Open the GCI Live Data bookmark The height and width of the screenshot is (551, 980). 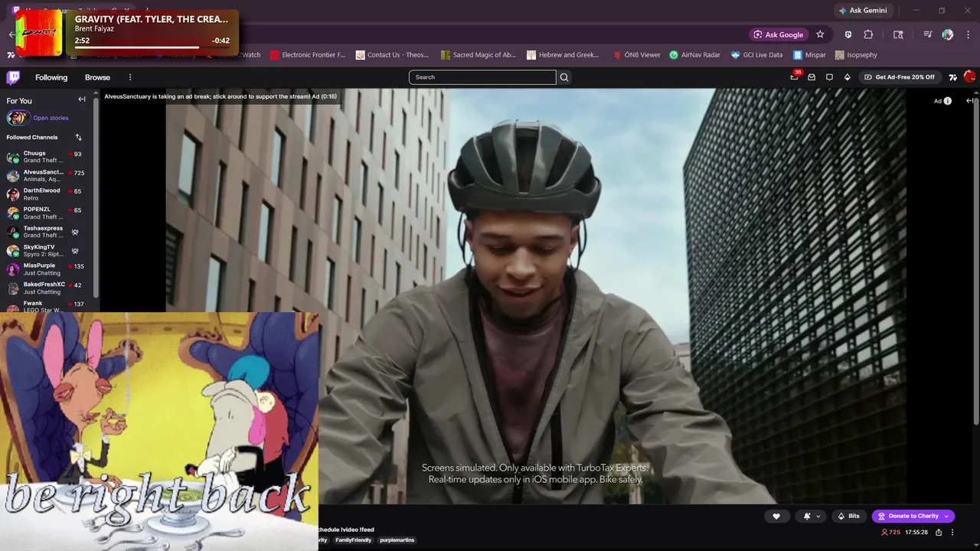point(756,55)
